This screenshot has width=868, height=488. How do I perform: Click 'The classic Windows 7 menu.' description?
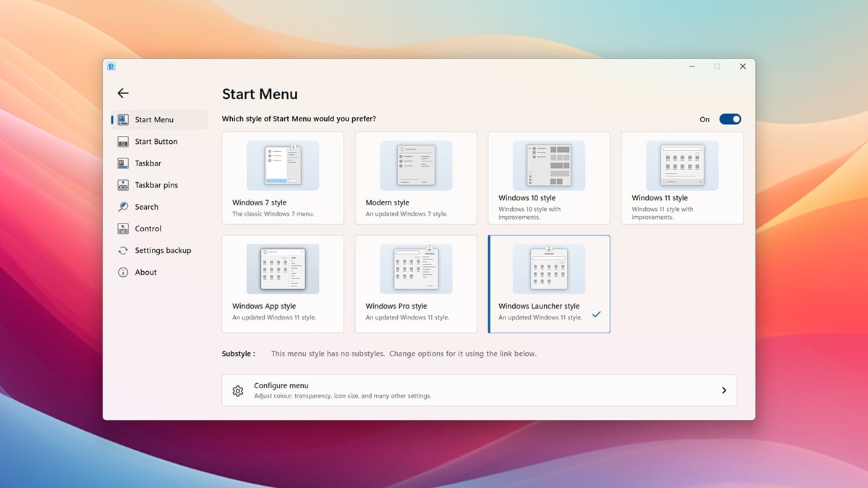[273, 214]
